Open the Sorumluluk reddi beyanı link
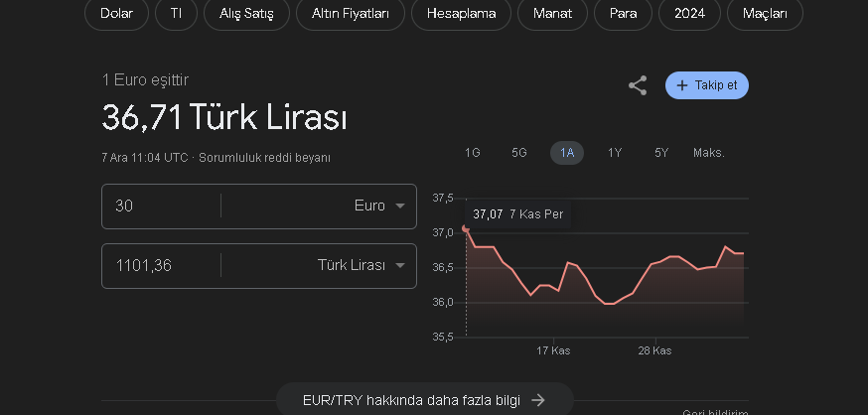Viewport: 868px width, 415px height. tap(264, 158)
